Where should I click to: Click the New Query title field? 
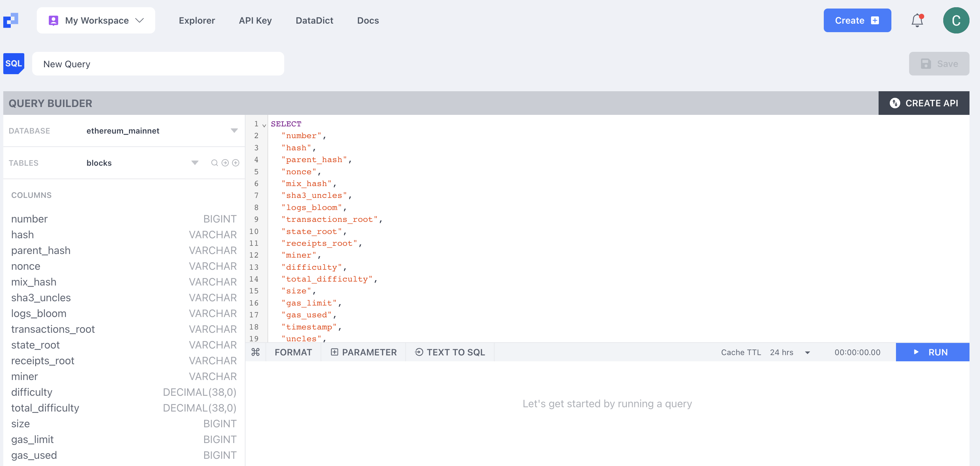click(x=158, y=64)
